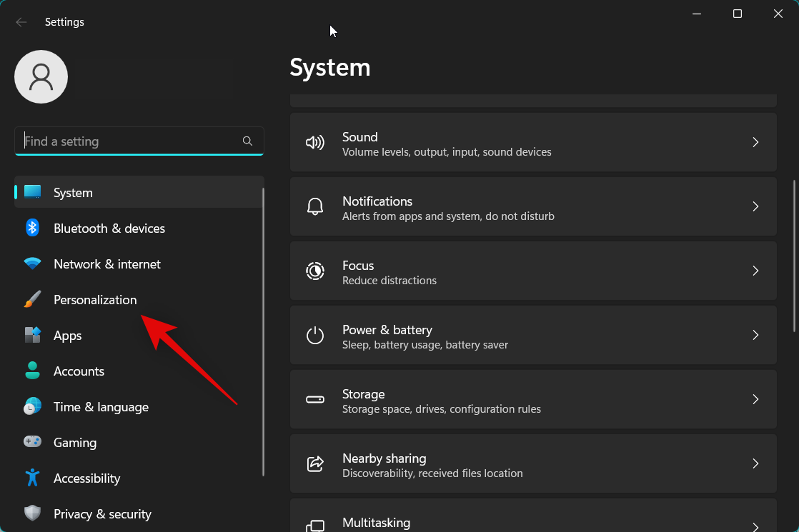
Task: Expand the Notifications settings chevron
Action: coord(755,206)
